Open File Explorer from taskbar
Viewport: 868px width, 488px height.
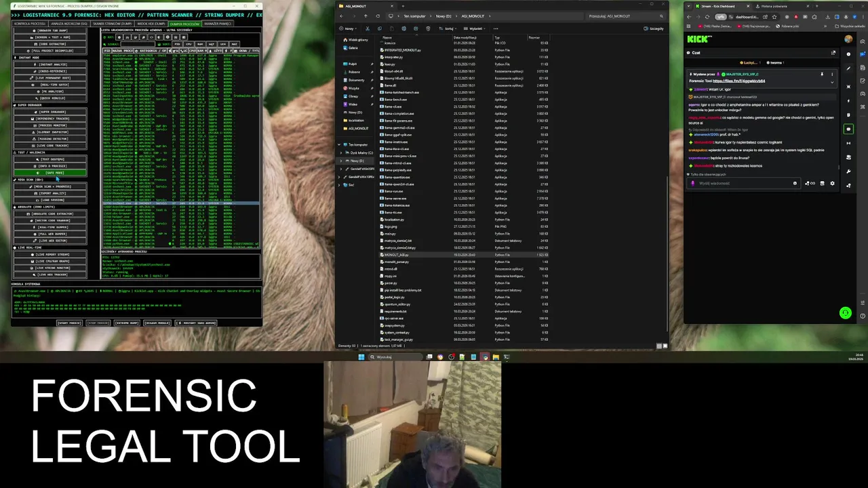496,357
